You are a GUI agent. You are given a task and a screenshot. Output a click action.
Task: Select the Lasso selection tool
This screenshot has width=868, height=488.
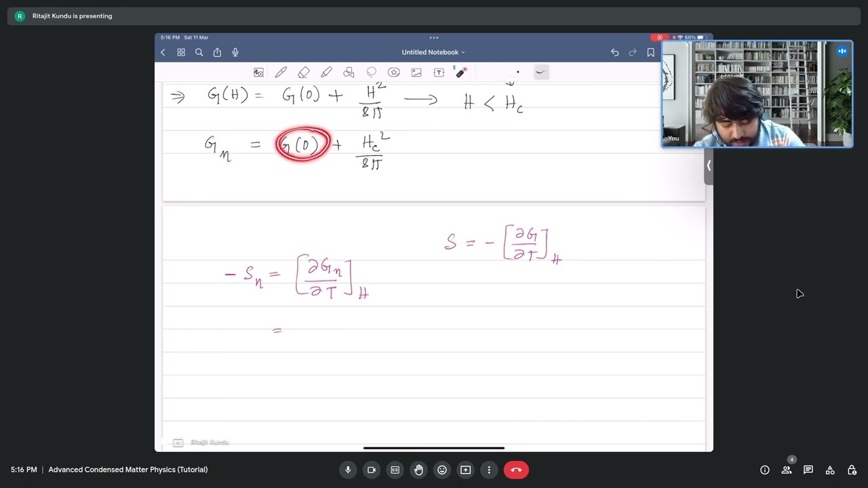(372, 73)
